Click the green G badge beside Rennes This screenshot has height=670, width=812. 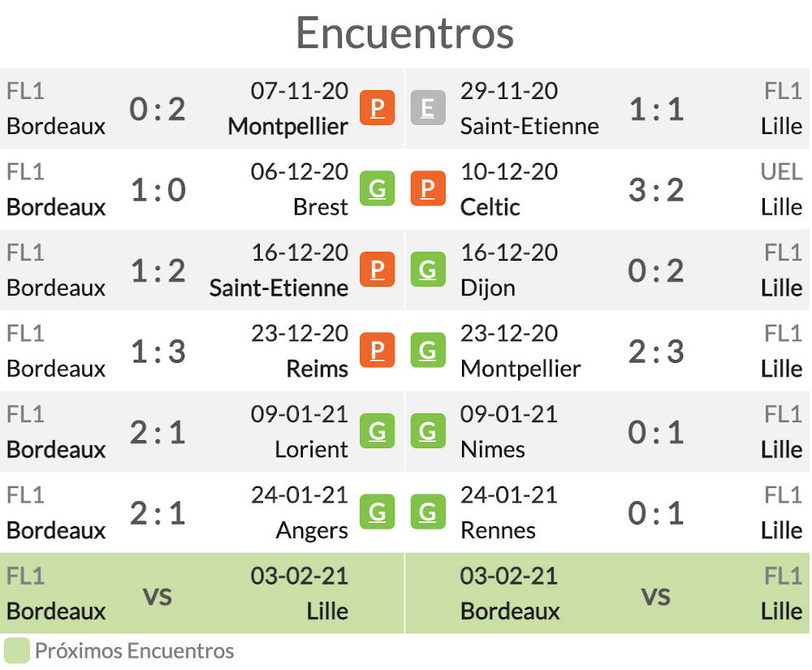point(428,512)
